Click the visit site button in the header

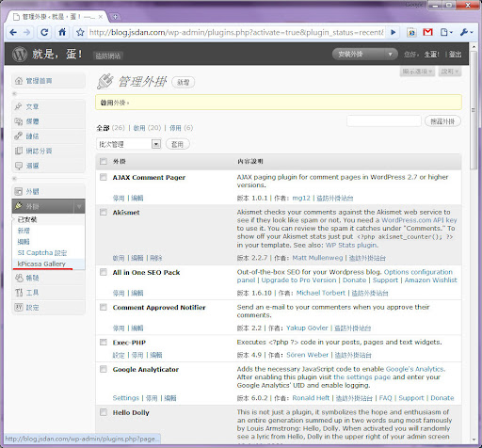[108, 56]
